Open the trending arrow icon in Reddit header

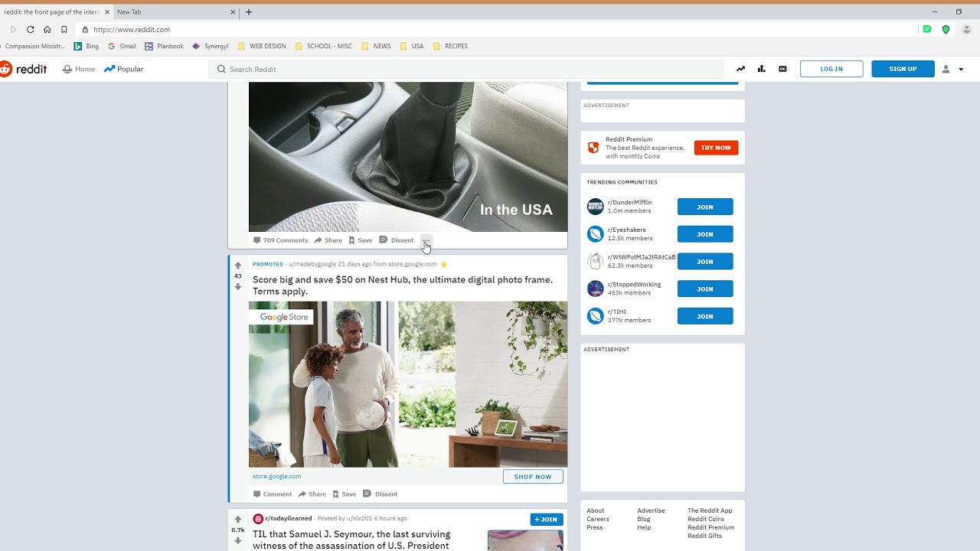pos(740,69)
